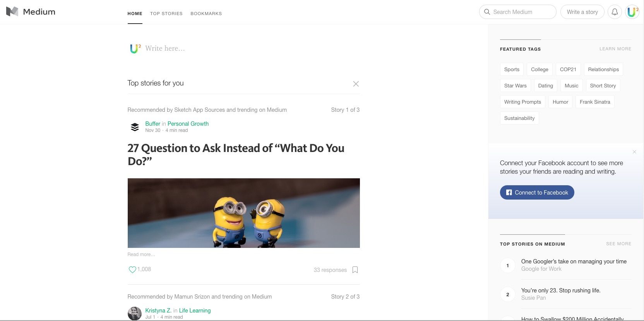Bookmark the 27 Question story
The width and height of the screenshot is (644, 321).
[355, 270]
